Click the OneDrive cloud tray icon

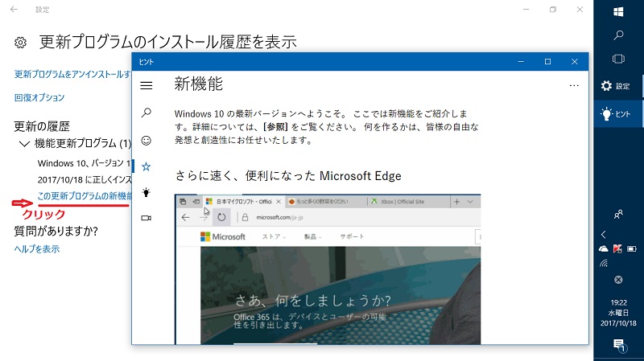pyautogui.click(x=603, y=248)
